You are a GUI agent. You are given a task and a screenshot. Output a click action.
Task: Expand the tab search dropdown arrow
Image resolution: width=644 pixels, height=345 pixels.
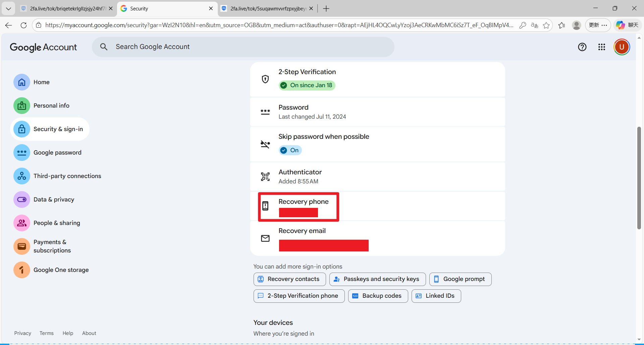8,9
